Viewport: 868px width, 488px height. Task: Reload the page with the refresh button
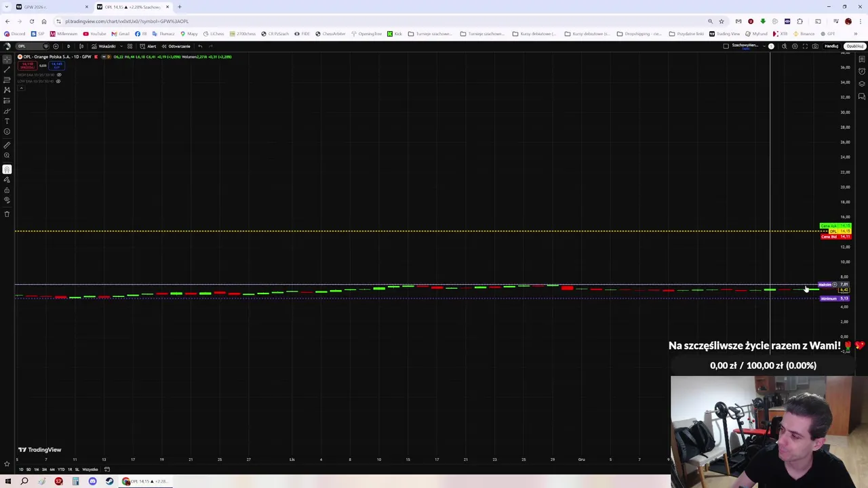[32, 21]
